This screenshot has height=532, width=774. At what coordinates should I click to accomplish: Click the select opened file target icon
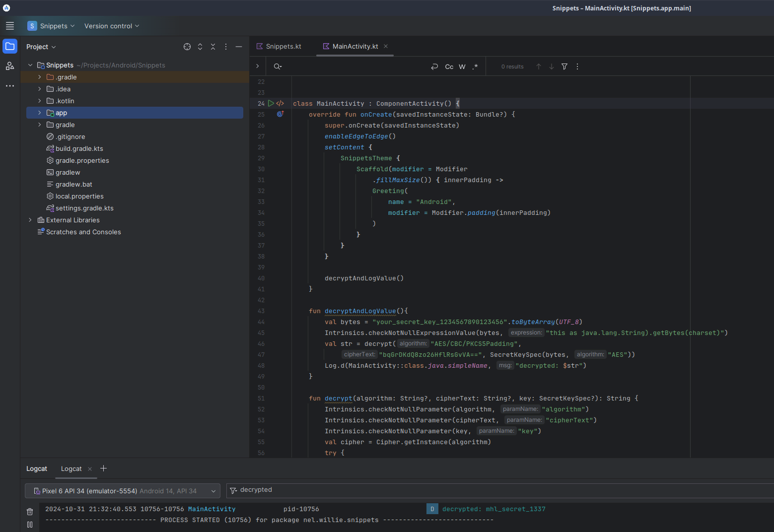(x=187, y=47)
